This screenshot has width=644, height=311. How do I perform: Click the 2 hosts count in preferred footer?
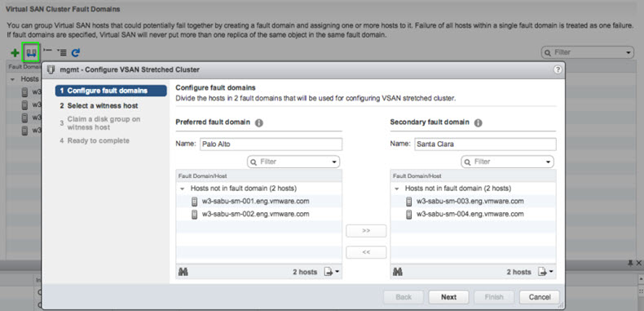[305, 272]
